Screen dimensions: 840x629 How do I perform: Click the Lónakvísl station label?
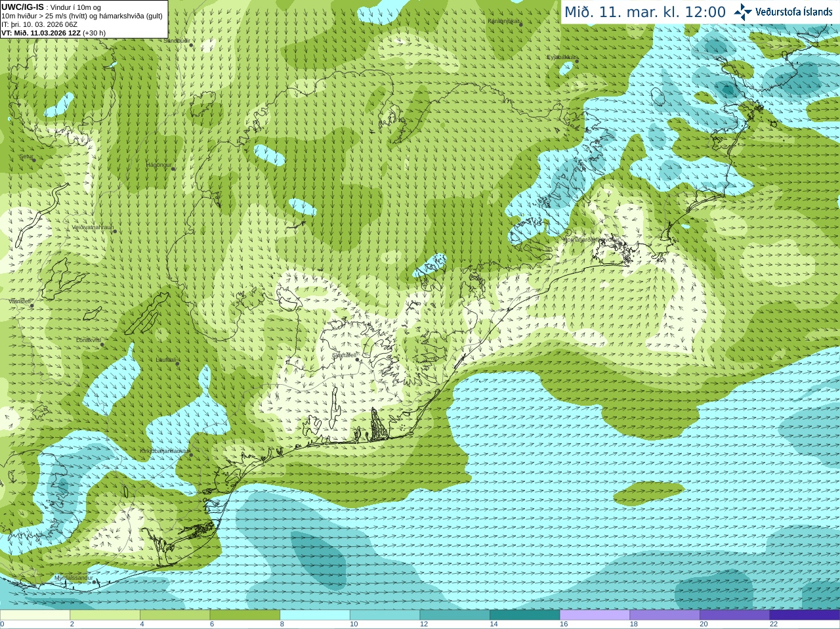[x=88, y=340]
